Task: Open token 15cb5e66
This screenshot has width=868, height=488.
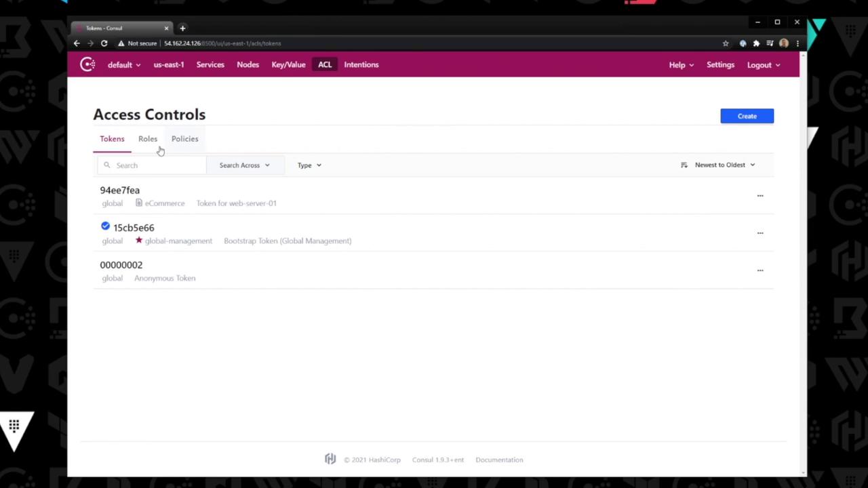Action: point(134,228)
